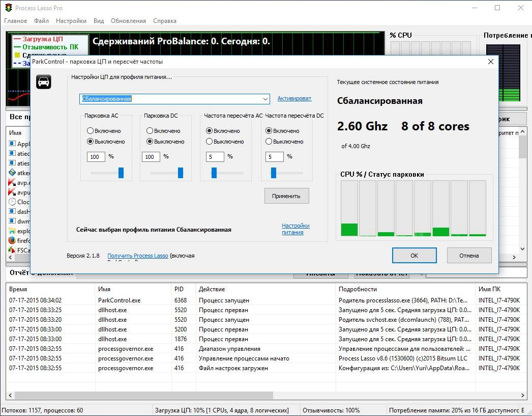Select Парковка DC Выключено radio button
Viewport: 532px width, 416px height.
pos(150,142)
